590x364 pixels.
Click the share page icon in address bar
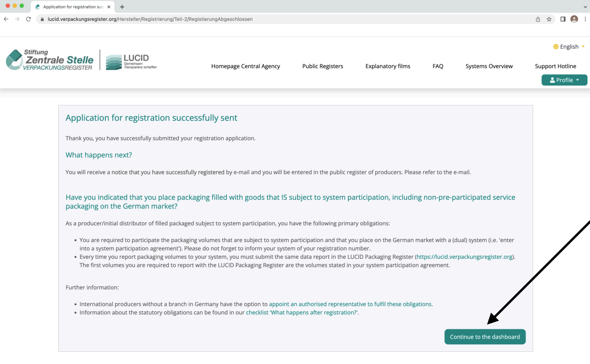tap(538, 19)
